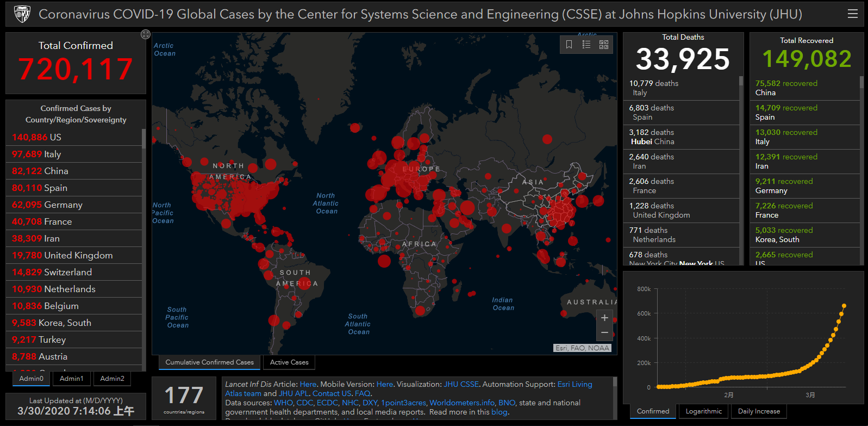Image resolution: width=868 pixels, height=426 pixels.
Task: Click 2,640 deaths Iran entry
Action: [682, 162]
